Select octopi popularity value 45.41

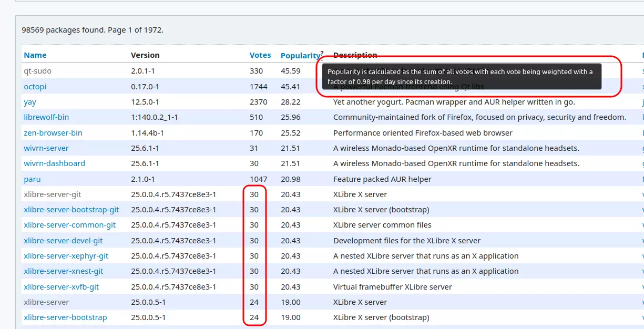[x=291, y=87]
